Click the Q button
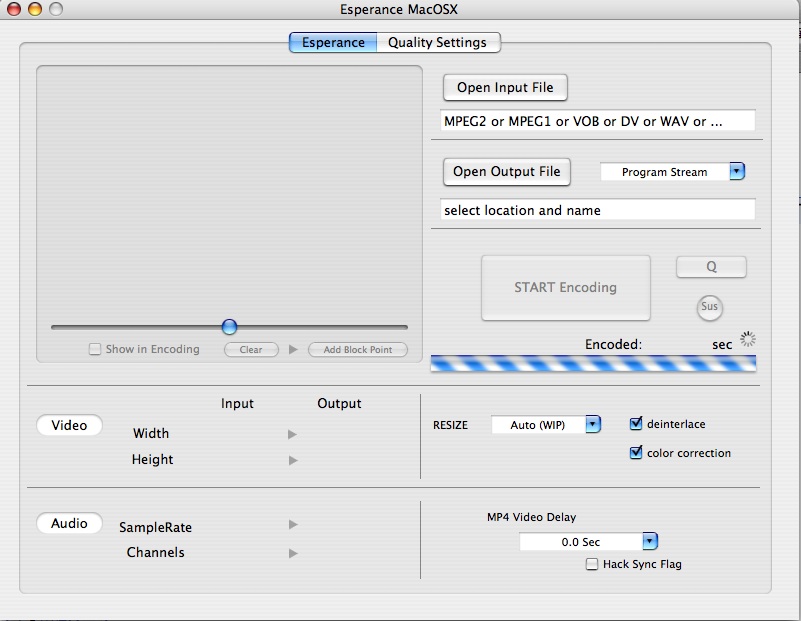Screen dimensions: 801x621 pyautogui.click(x=711, y=267)
